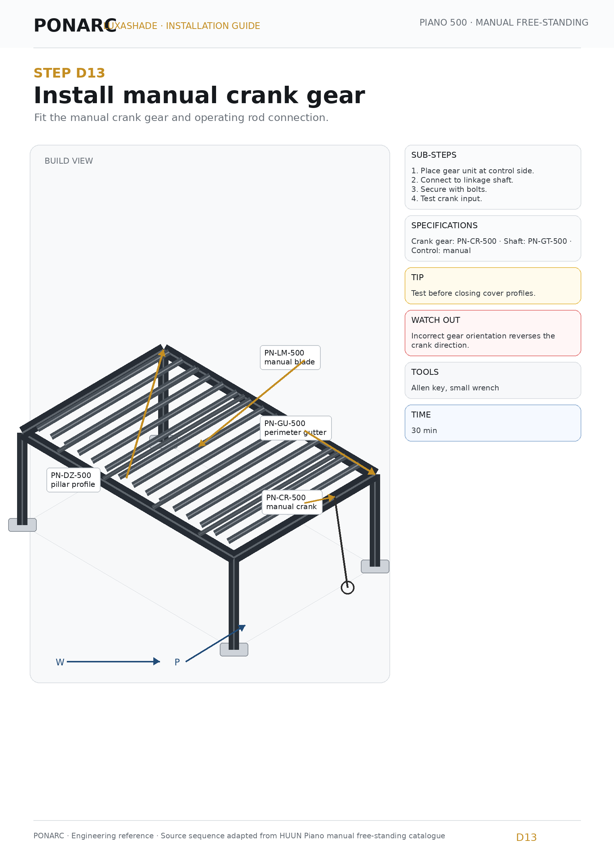
Task: Click the crank handle ring icon
Action: click(x=347, y=587)
